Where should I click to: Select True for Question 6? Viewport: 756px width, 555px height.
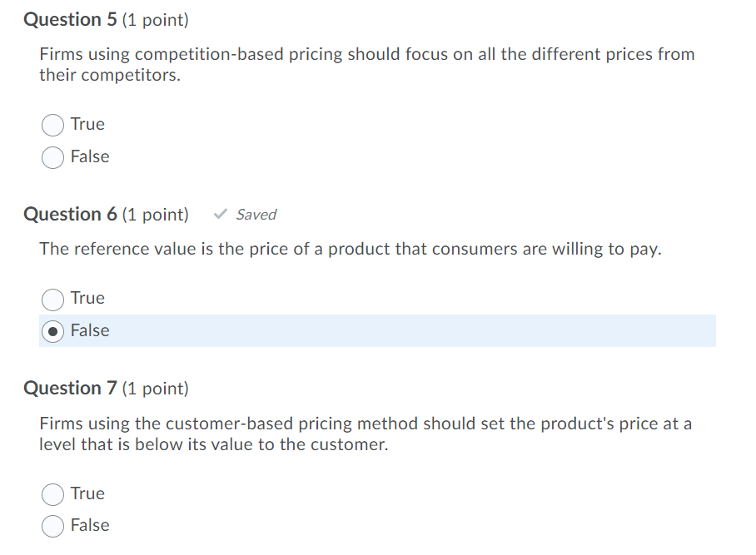52,300
